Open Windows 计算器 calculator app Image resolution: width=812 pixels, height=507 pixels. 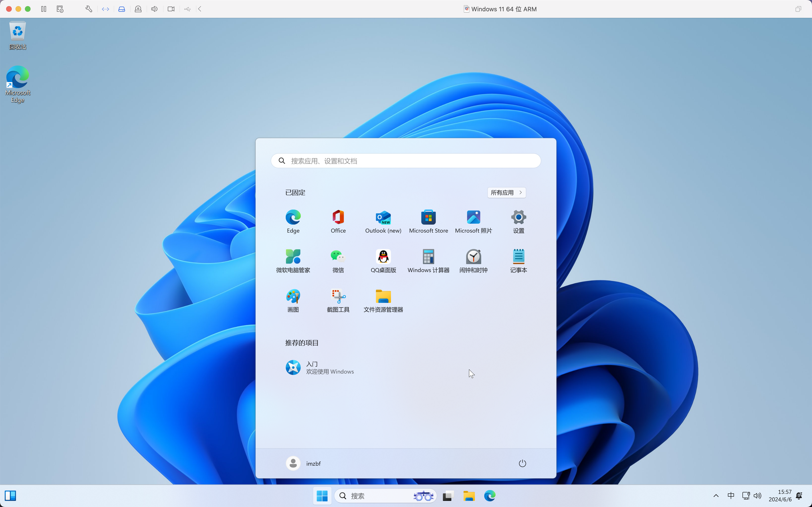[x=428, y=261]
